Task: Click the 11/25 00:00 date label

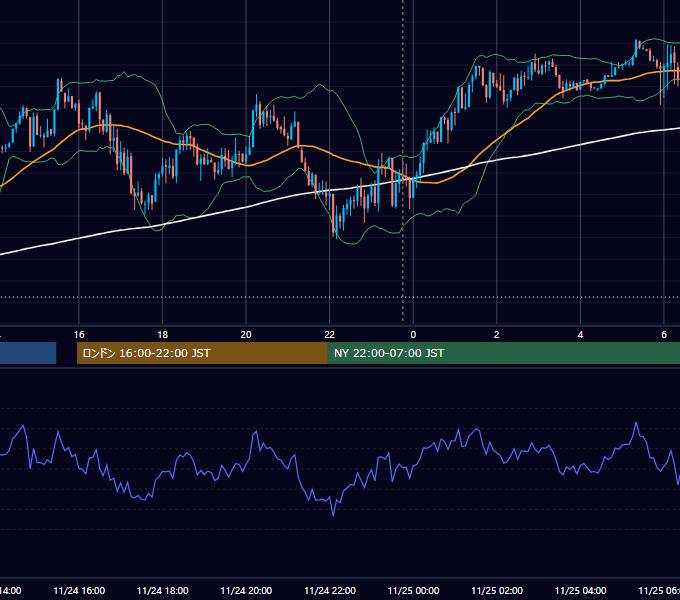Action: point(413,590)
